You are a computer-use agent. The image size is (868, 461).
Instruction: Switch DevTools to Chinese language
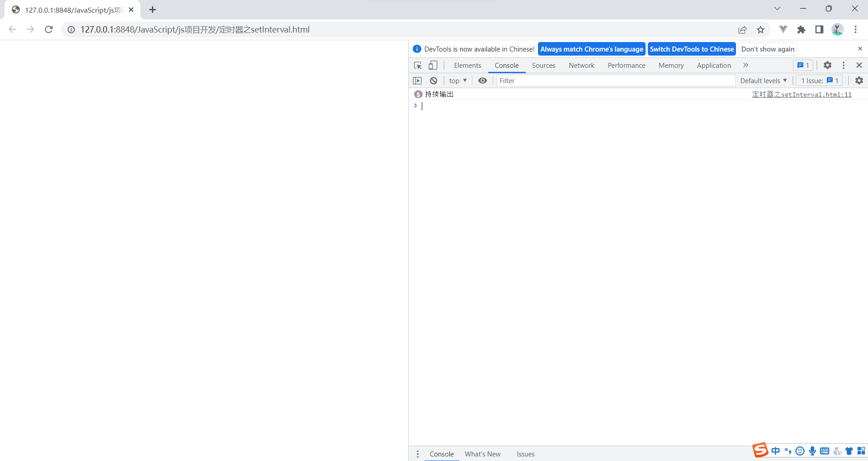pyautogui.click(x=692, y=49)
